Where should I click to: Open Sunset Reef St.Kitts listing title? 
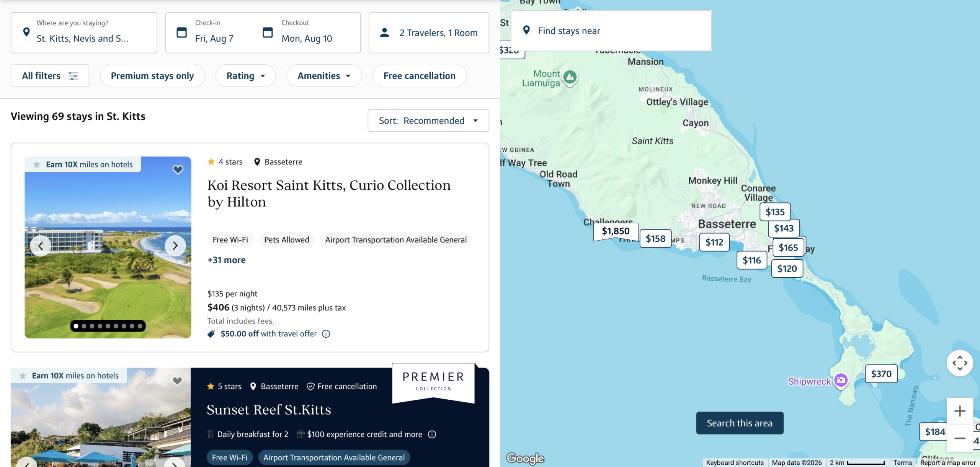[269, 410]
